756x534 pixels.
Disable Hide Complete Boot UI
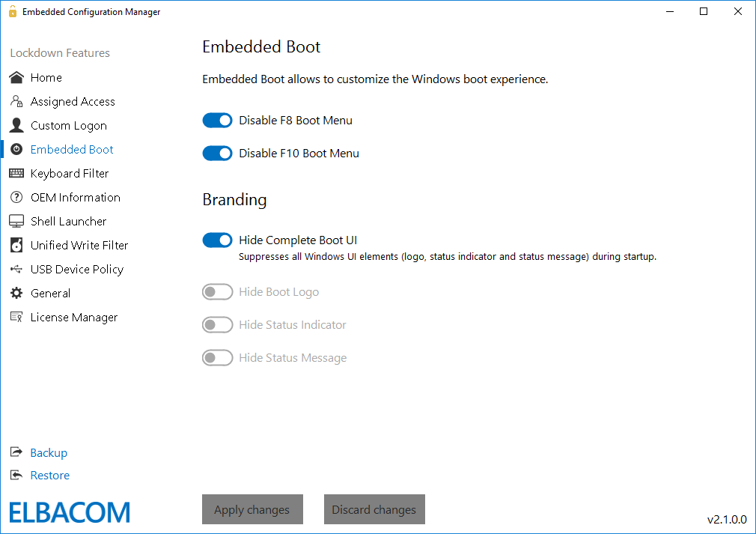click(217, 240)
